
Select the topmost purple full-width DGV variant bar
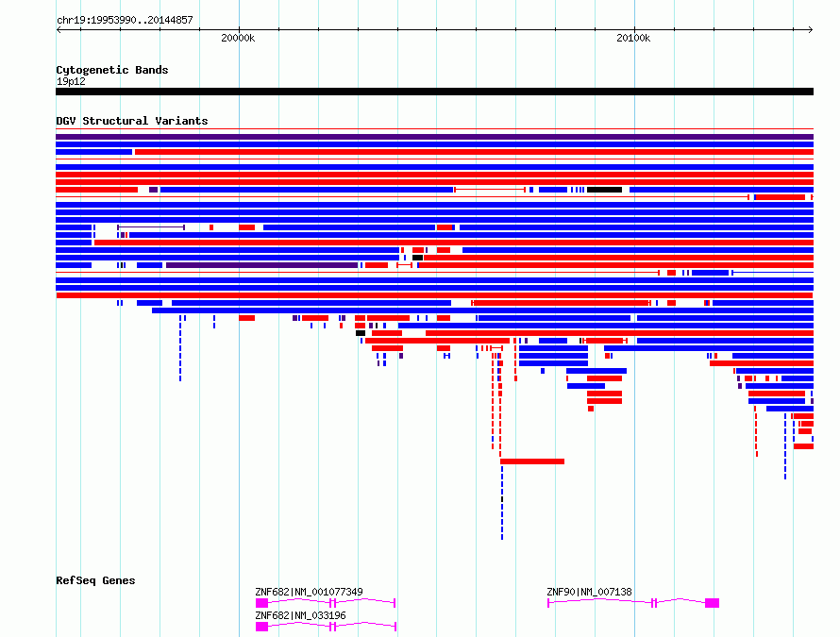click(434, 137)
